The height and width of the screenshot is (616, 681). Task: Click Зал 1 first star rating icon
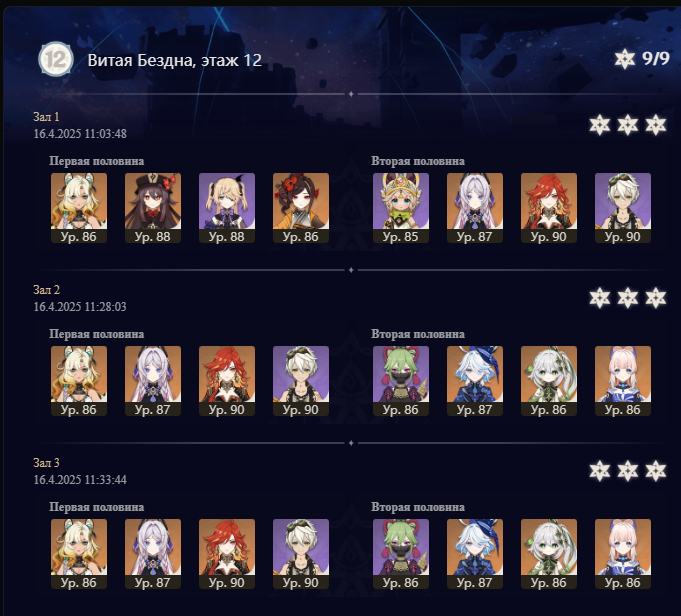click(600, 125)
